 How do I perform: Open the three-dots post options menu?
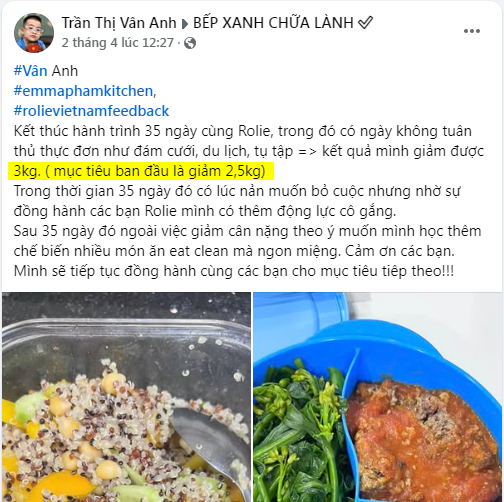tap(472, 31)
